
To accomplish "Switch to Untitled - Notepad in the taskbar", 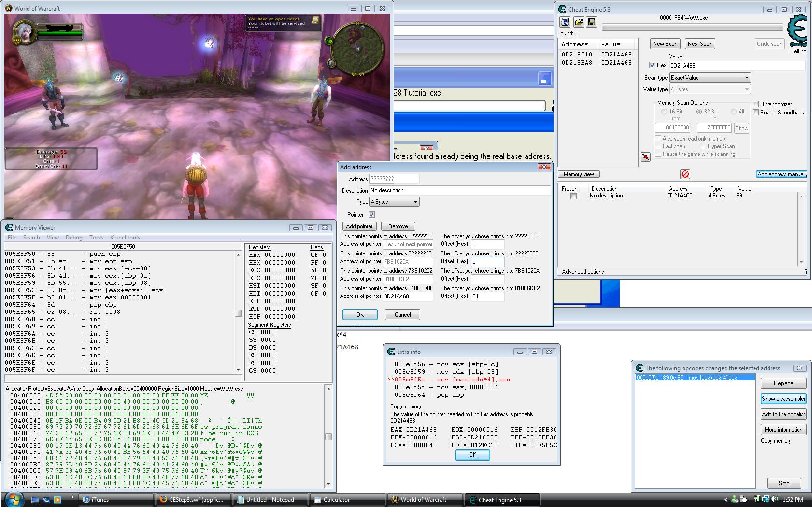I will 271,500.
